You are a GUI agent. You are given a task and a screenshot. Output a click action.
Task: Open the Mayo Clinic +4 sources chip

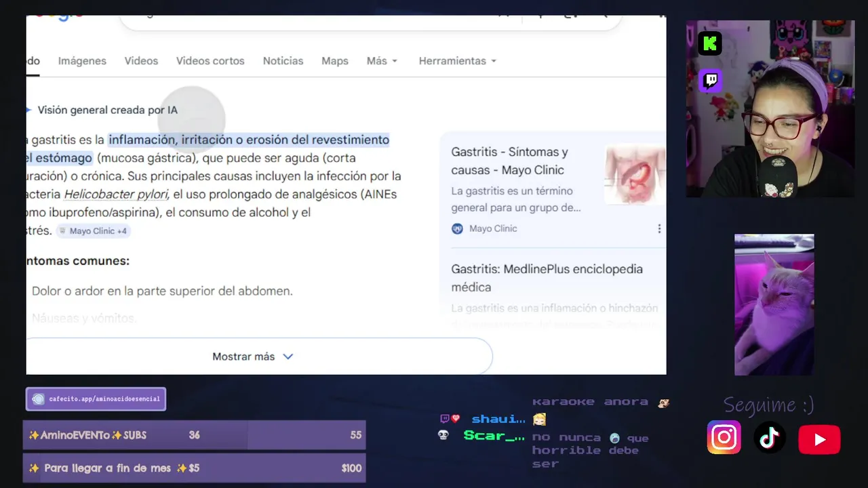[x=93, y=231]
